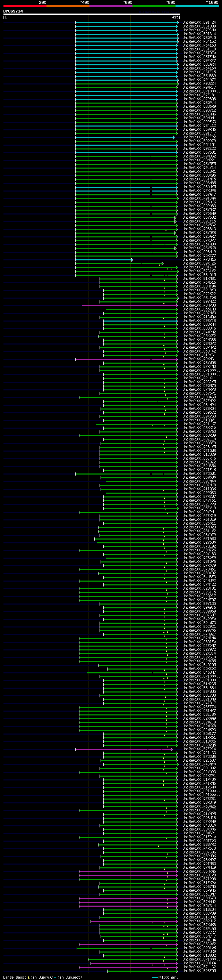Viewport: 222px width, 980px height.
Task: Click the short cyan alignment bar of A7QH15
Action: tap(104, 260)
